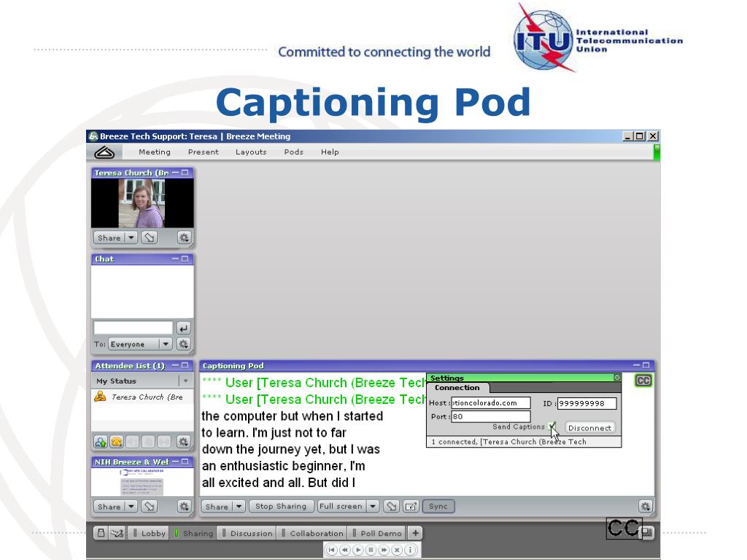Expand Share dropdown arrow in camera pod
The width and height of the screenshot is (747, 560).
coord(131,238)
